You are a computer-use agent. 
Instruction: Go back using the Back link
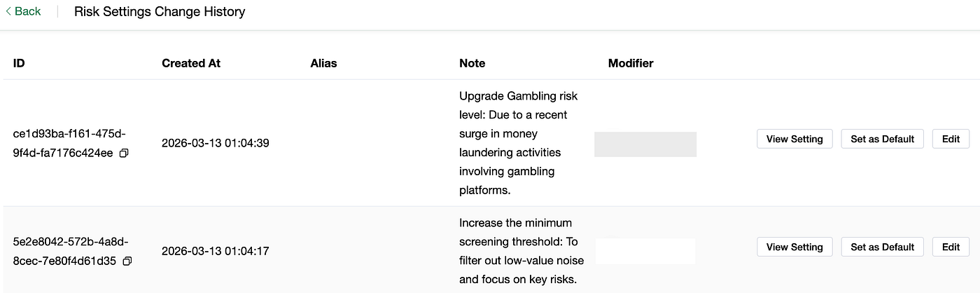pos(23,11)
